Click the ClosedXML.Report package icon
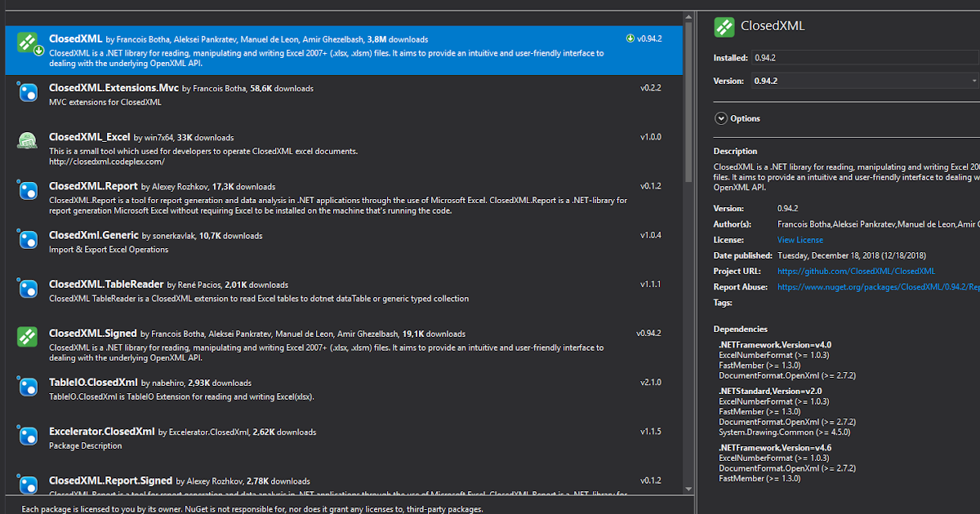This screenshot has width=980, height=514. 29,191
